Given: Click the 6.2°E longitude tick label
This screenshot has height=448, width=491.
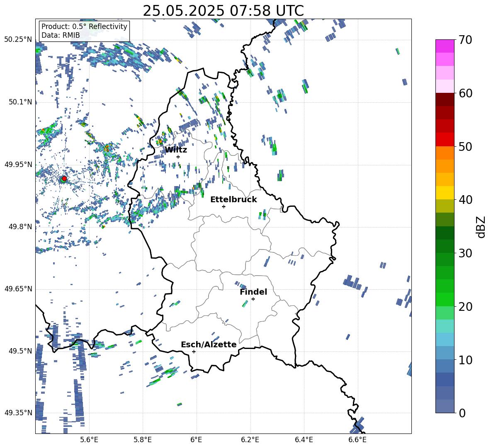Looking at the screenshot, I should [250, 440].
